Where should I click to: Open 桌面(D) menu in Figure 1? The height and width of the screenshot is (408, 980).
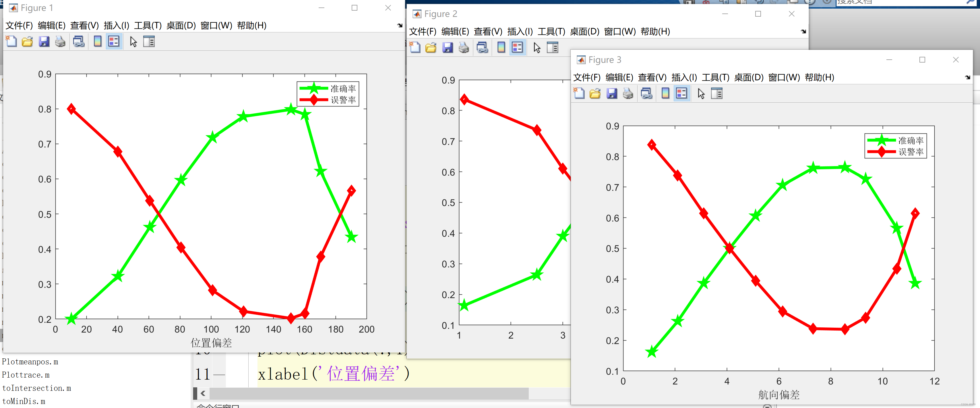[181, 26]
